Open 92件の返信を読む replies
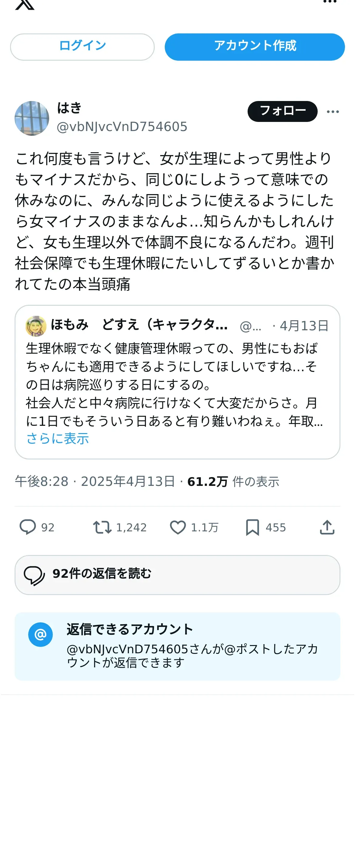355x868 pixels. point(177,575)
